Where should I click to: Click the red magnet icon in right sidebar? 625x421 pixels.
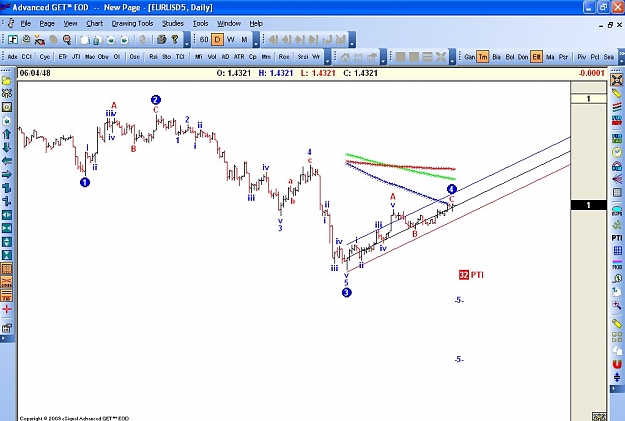(x=617, y=364)
